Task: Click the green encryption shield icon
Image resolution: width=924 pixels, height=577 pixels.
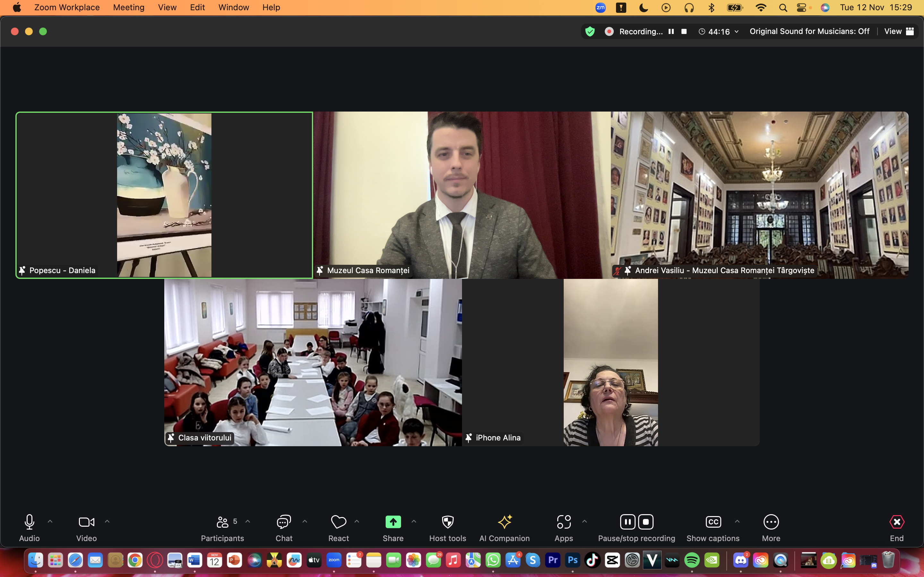Action: 590,31
